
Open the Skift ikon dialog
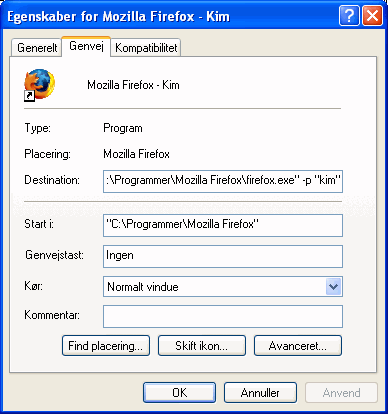[x=202, y=346]
